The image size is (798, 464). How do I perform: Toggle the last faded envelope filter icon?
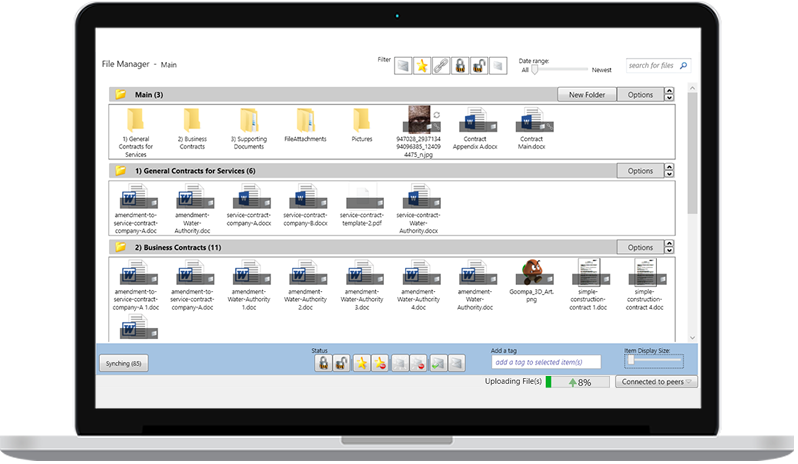click(498, 66)
